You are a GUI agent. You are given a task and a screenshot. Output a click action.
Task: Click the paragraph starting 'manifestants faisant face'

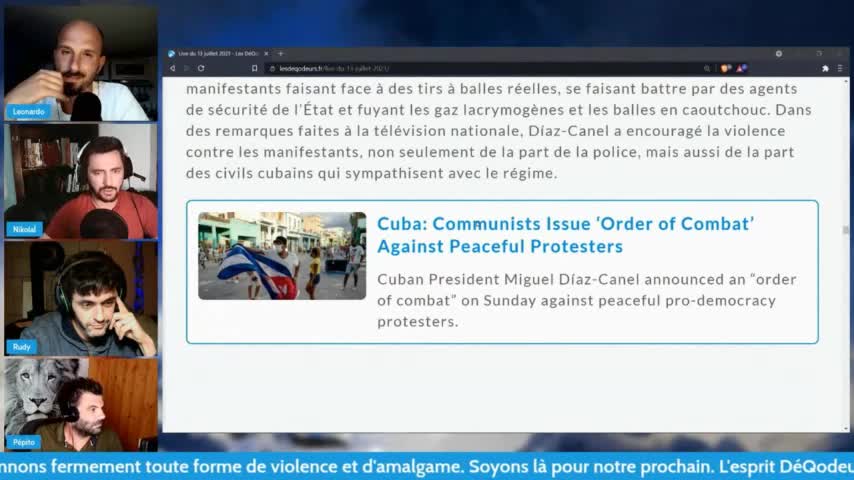(499, 131)
